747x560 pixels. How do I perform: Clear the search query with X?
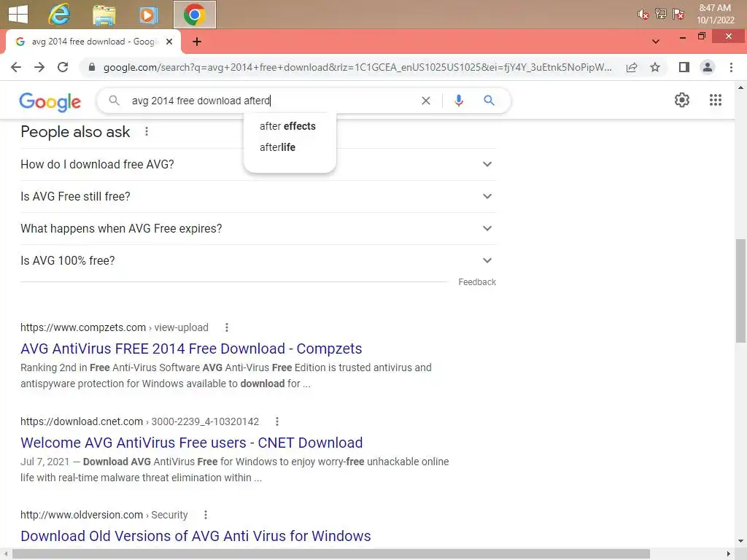(x=426, y=101)
